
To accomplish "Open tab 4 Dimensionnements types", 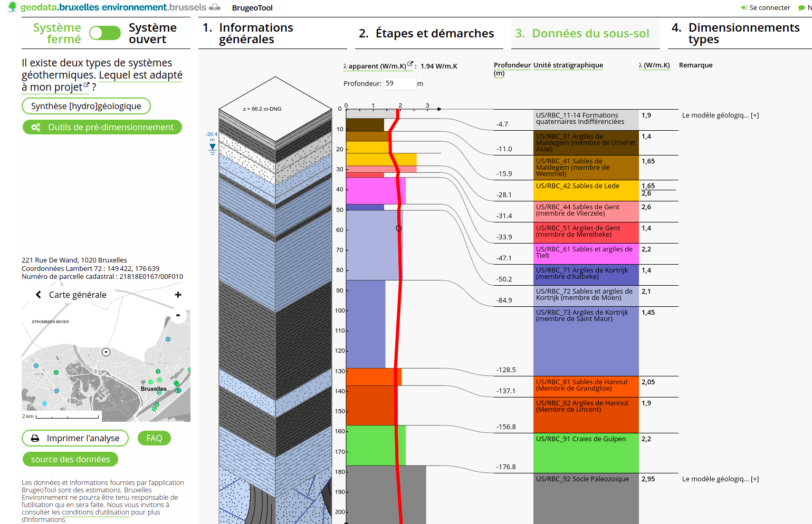I will click(x=740, y=33).
